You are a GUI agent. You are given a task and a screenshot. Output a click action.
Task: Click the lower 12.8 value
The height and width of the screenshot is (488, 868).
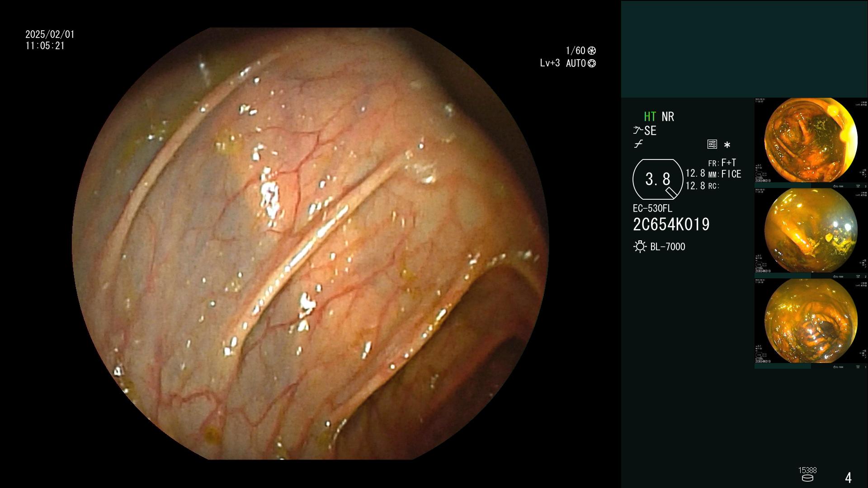(695, 186)
